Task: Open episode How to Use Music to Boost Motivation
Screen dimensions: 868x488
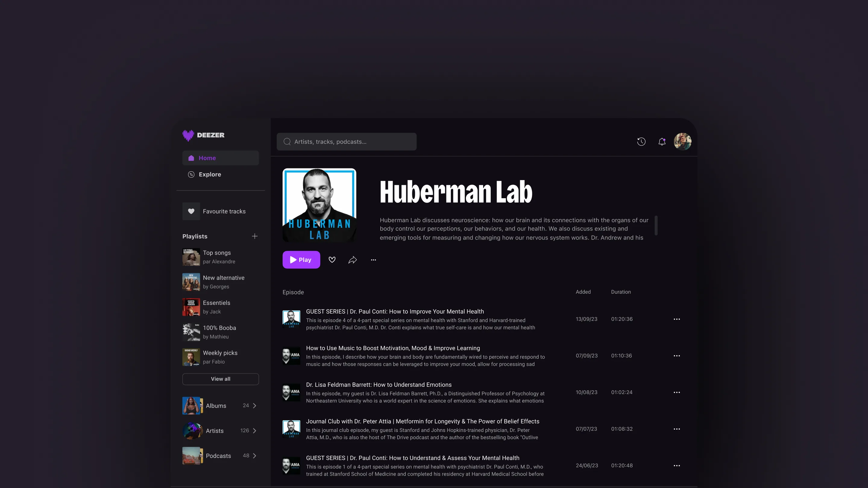Action: 393,348
